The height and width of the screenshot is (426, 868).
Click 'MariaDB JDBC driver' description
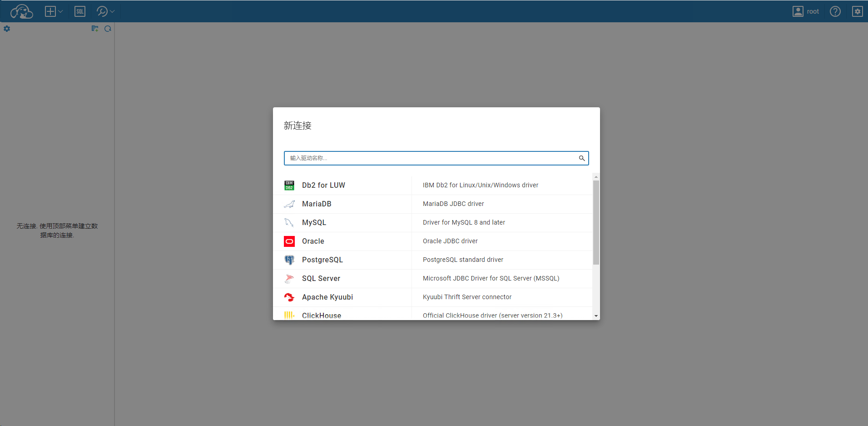pyautogui.click(x=453, y=204)
